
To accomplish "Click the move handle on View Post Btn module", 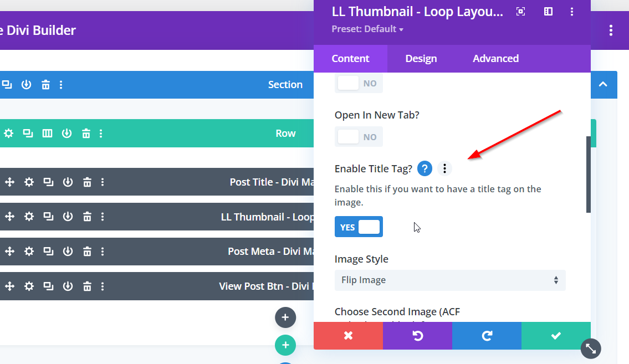I will point(9,286).
